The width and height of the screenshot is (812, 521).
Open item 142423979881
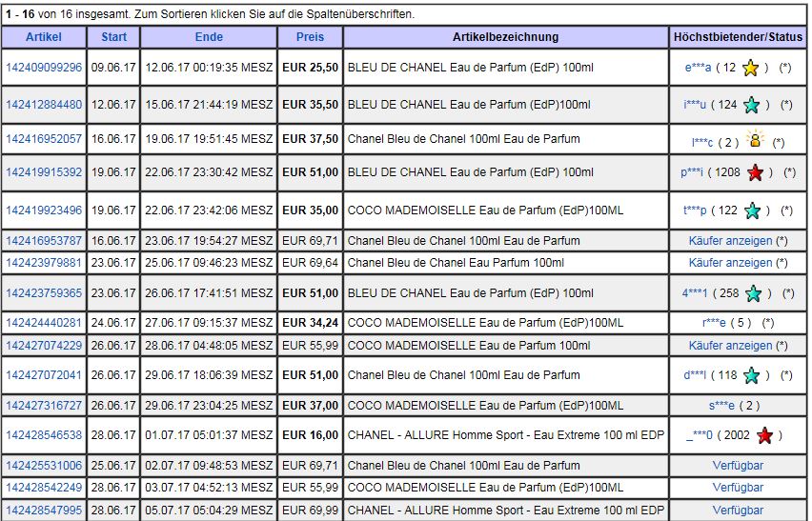pyautogui.click(x=44, y=263)
